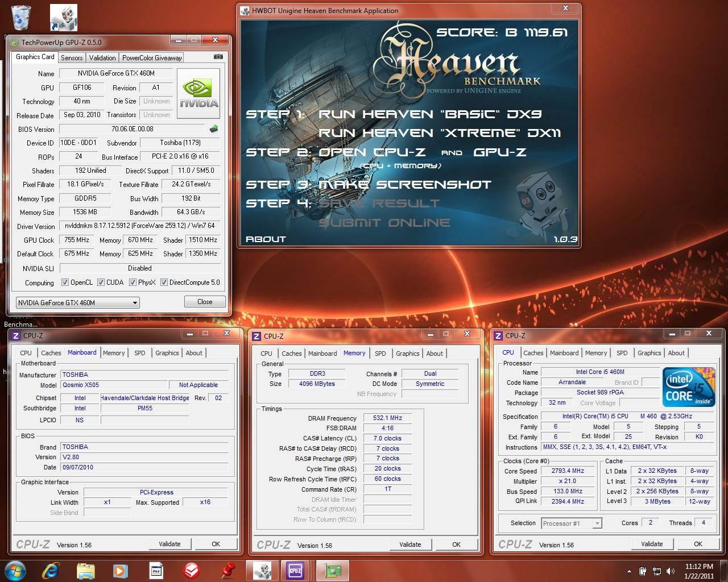Open Mainboard tab in the CPU CPU-Z window
Viewport: 728px width, 582px height.
point(564,353)
